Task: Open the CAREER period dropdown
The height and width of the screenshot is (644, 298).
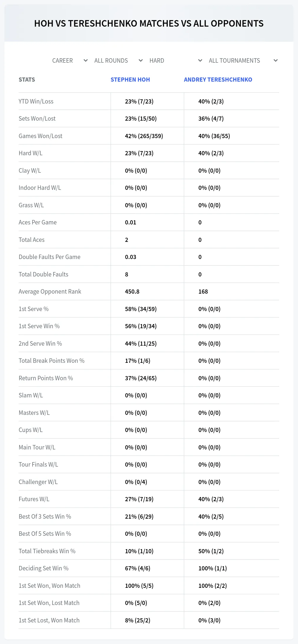Action: coord(69,61)
